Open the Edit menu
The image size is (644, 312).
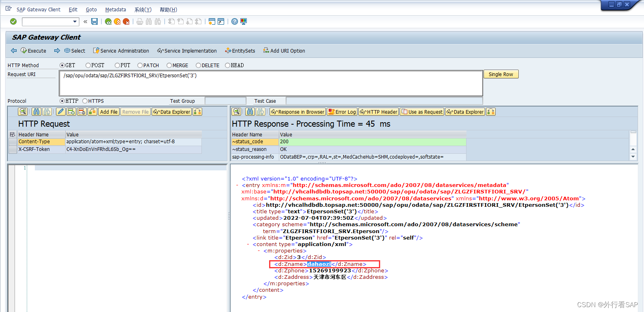coord(73,10)
